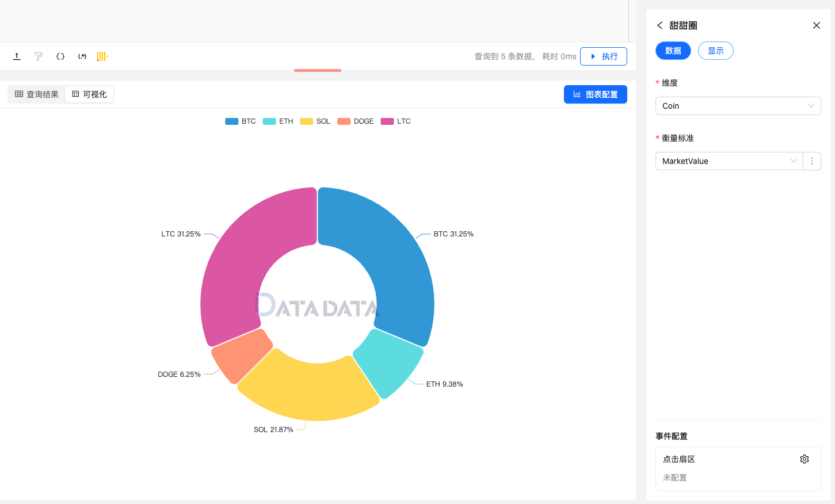The image size is (835, 504).
Task: Click the regex (.*) icon
Action: tap(82, 56)
